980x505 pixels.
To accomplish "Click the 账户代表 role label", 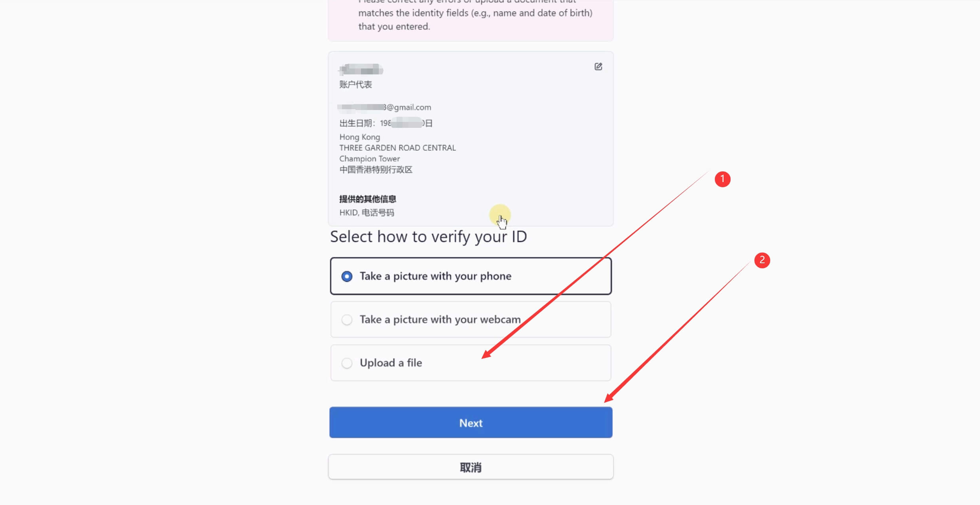I will tap(355, 85).
